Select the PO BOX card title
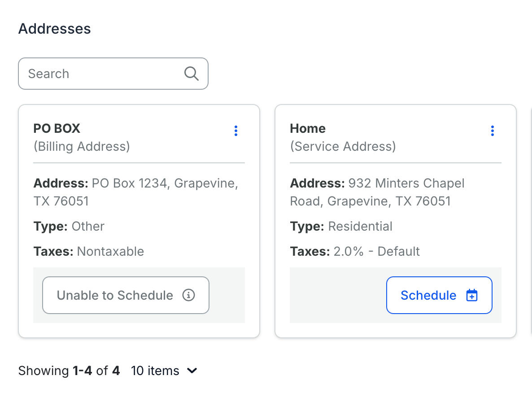 click(x=57, y=129)
